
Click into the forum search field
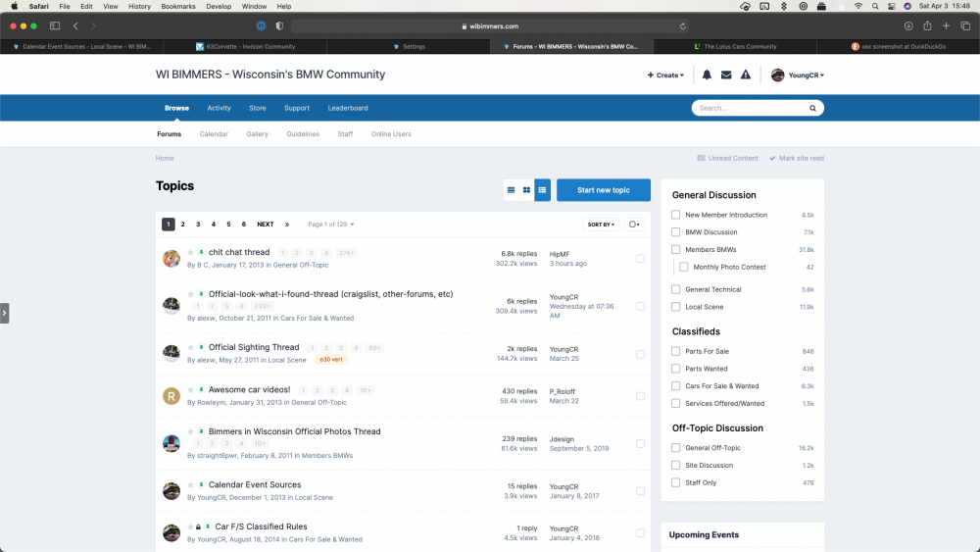click(750, 108)
